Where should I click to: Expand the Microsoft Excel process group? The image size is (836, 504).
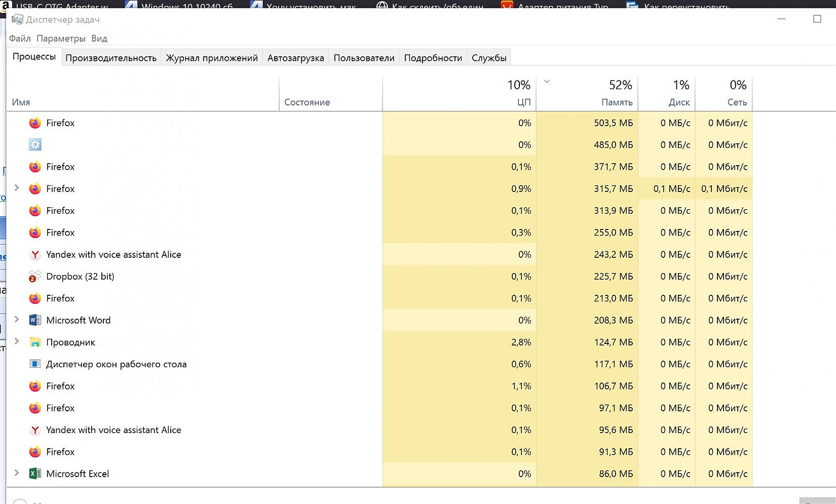click(x=17, y=473)
